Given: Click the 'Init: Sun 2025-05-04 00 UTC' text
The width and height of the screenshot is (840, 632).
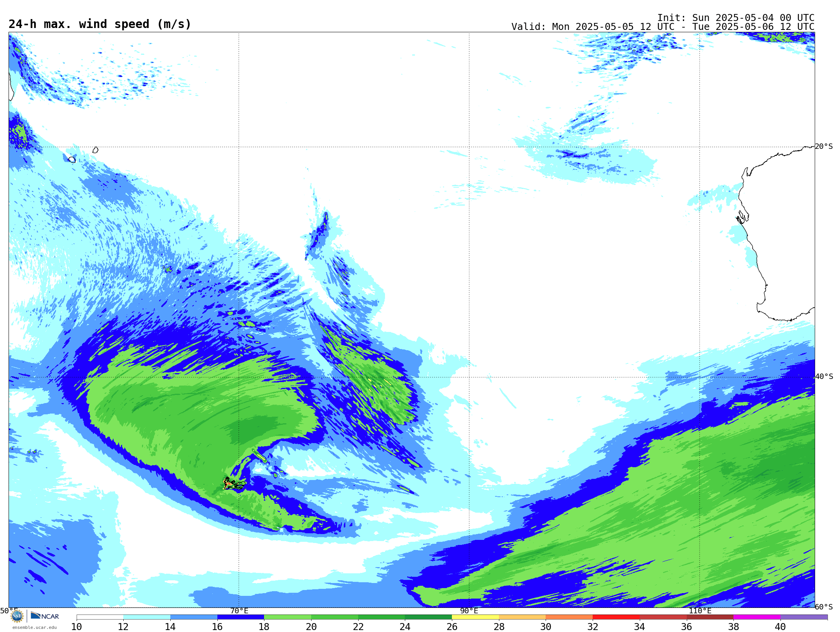Looking at the screenshot, I should point(736,18).
